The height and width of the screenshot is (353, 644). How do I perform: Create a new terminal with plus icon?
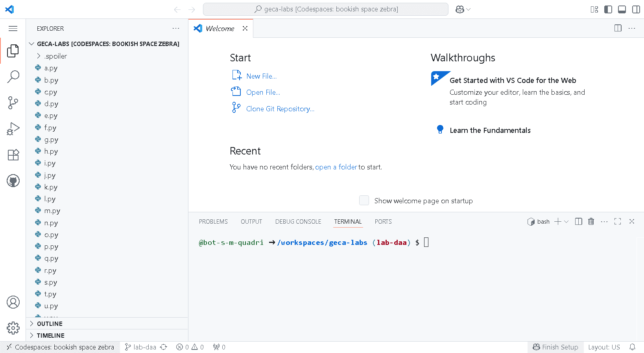(x=558, y=221)
